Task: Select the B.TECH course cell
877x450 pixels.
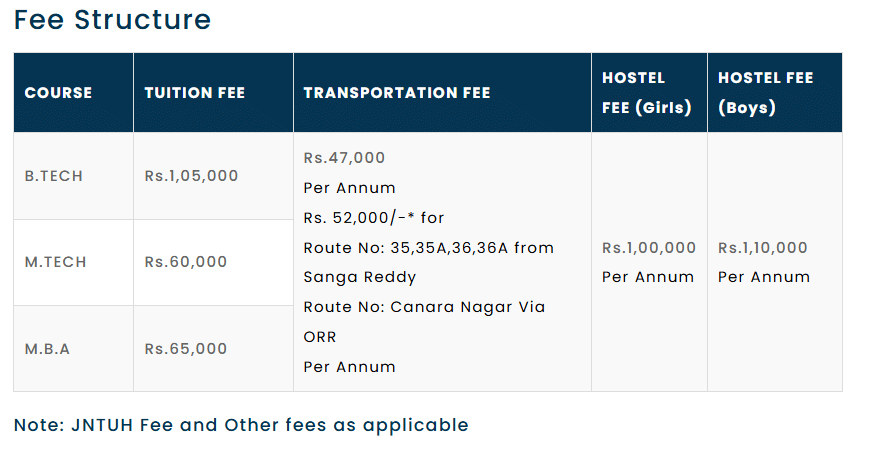Action: click(x=54, y=176)
